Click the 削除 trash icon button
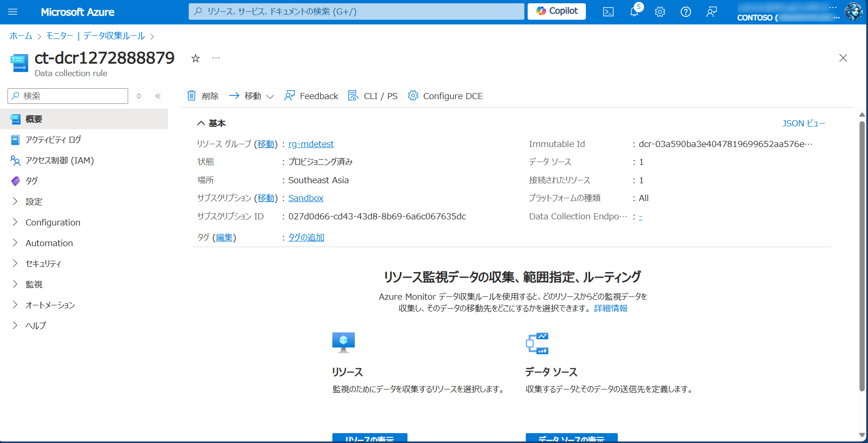The width and height of the screenshot is (868, 443). click(203, 96)
